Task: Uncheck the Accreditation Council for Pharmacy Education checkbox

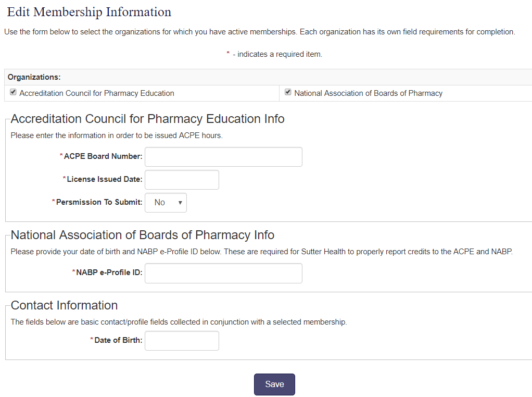Action: tap(13, 92)
